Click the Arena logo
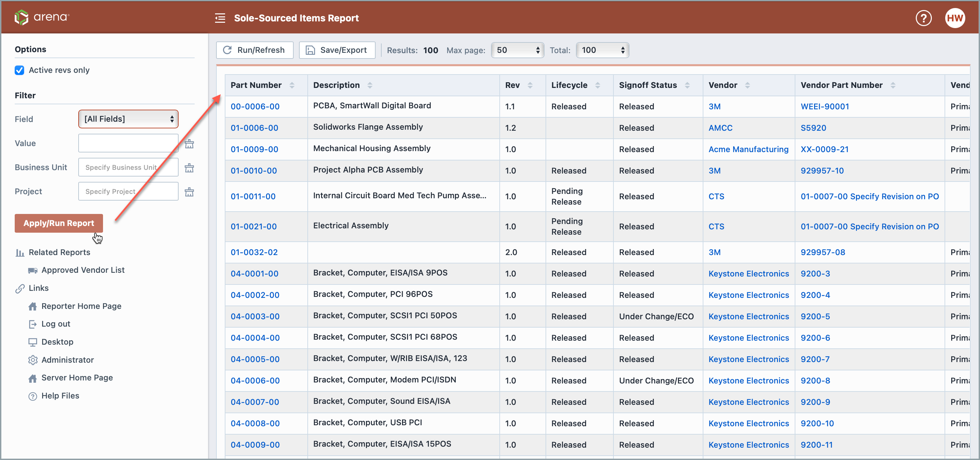The width and height of the screenshot is (980, 460). pyautogui.click(x=42, y=17)
